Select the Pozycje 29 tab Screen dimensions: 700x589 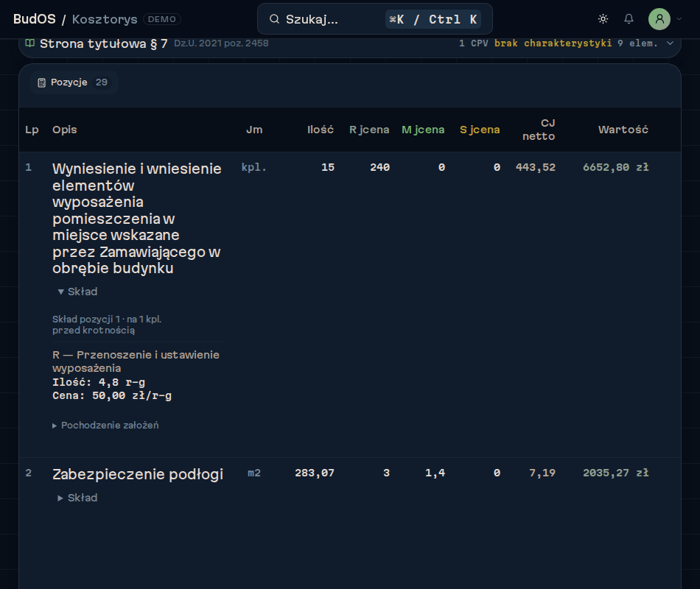coord(74,82)
